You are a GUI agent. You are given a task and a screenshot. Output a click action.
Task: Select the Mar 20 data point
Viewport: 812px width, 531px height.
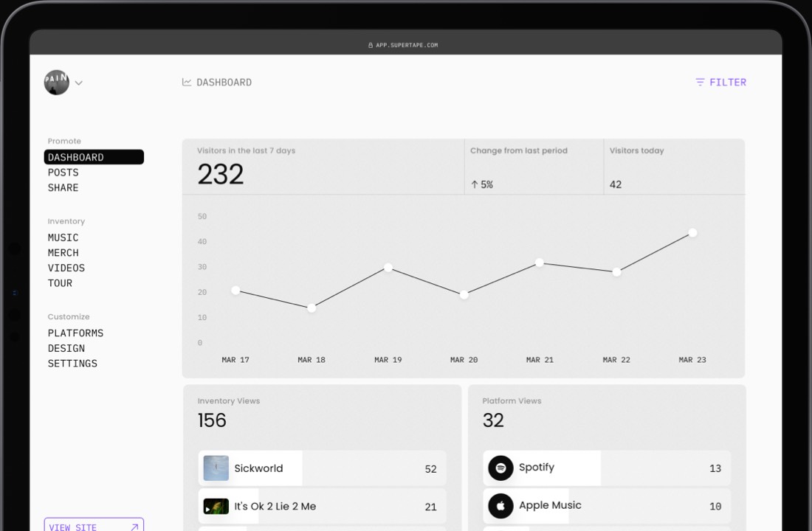(x=464, y=294)
